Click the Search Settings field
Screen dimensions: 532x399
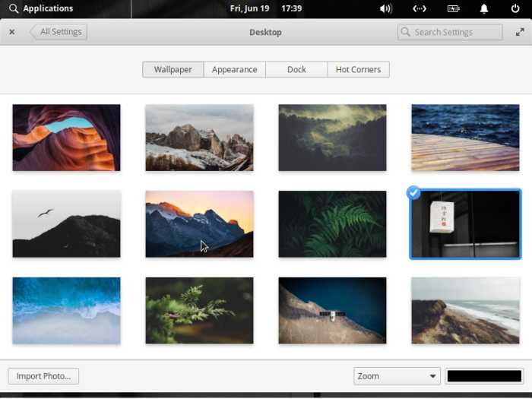pyautogui.click(x=450, y=32)
